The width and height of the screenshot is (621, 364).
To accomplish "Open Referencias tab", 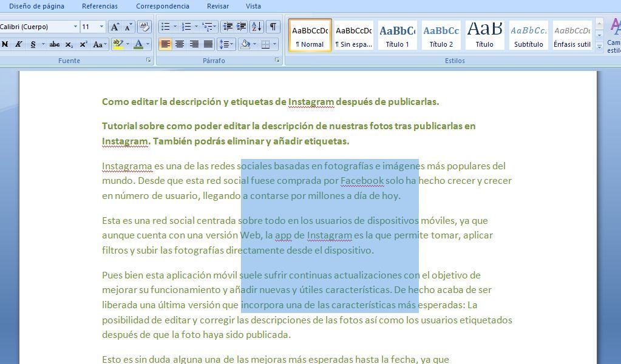I will (100, 6).
